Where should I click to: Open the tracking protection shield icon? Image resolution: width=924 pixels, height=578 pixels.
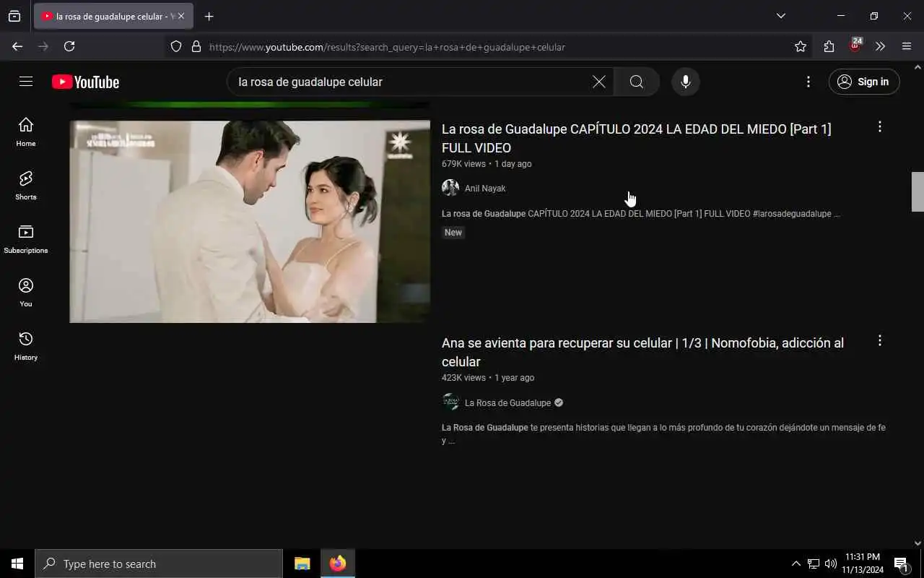(176, 46)
